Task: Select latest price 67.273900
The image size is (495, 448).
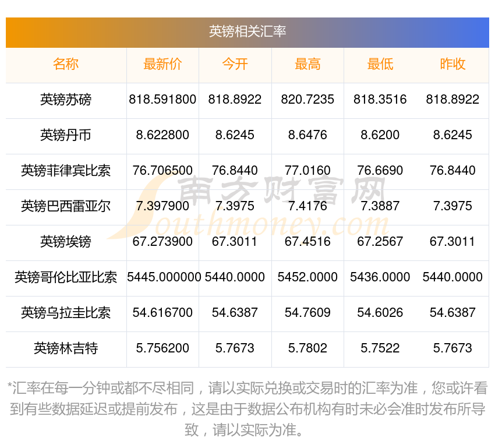Action: pos(162,242)
